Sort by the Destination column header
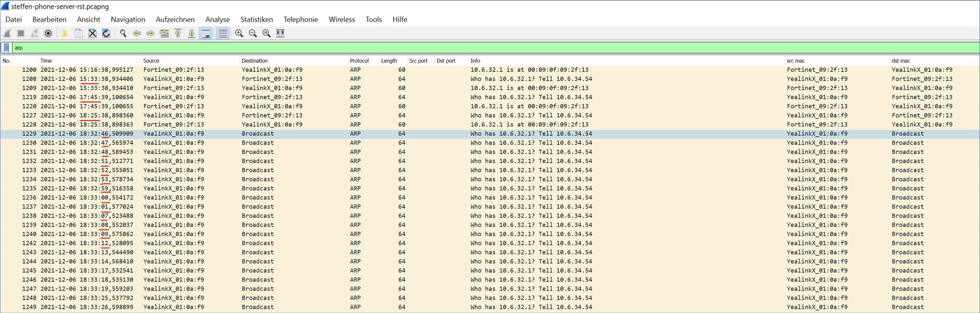This screenshot has width=980, height=313. [x=294, y=61]
